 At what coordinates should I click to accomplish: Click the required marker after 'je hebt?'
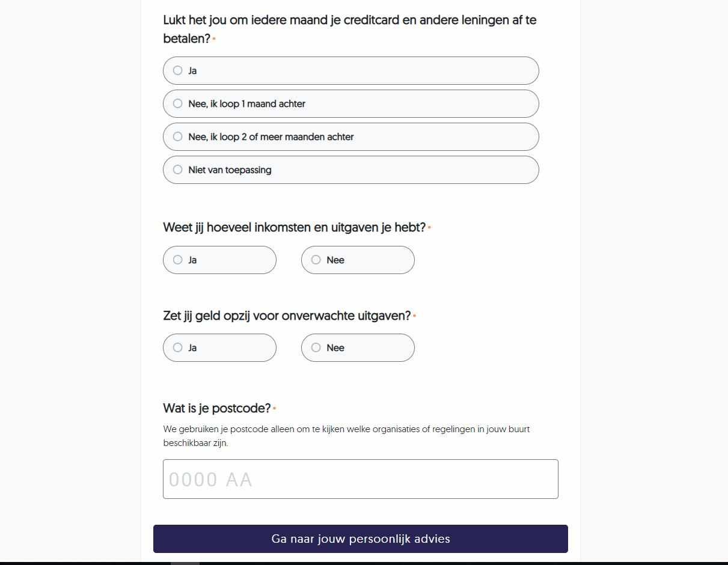point(429,228)
